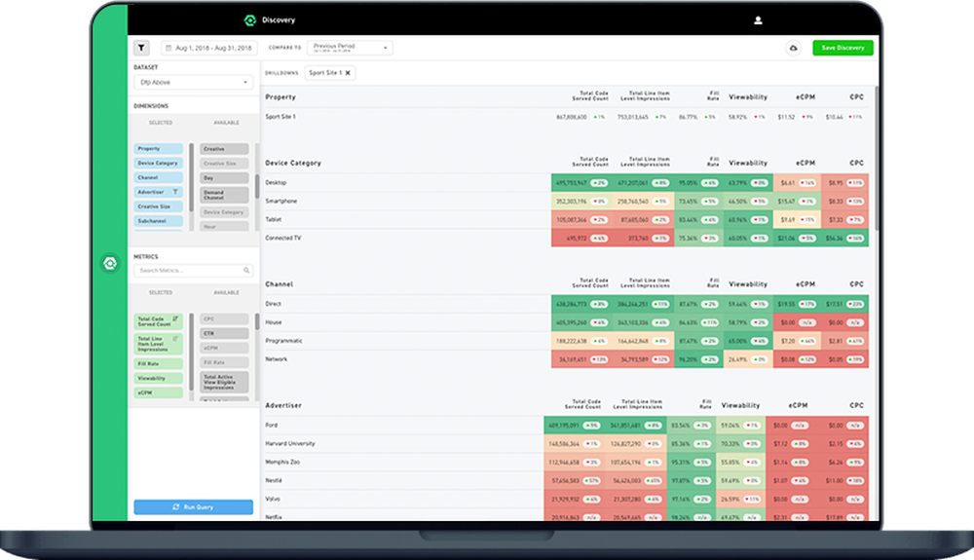Sort Channel table by Total Code Served Count header
974x560 pixels.
[x=590, y=283]
